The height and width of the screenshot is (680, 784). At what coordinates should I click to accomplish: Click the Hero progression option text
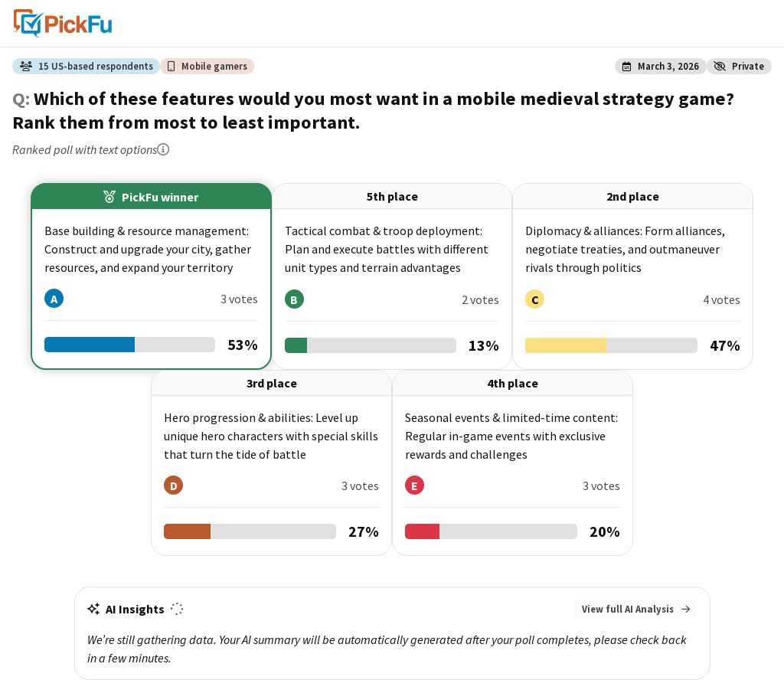271,436
